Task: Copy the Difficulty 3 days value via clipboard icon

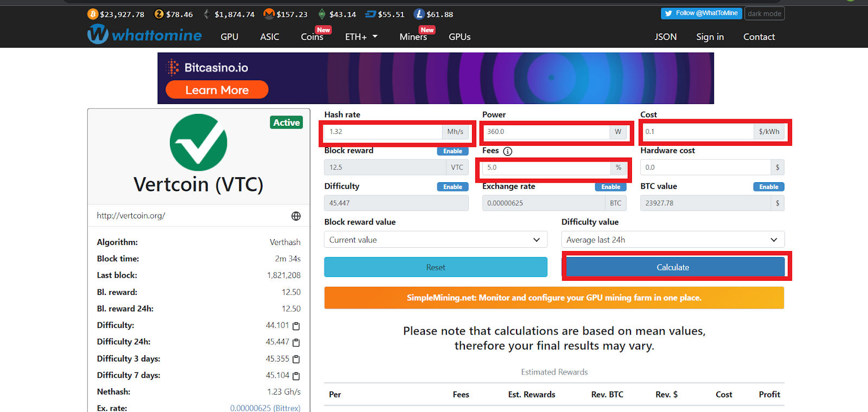Action: pos(296,359)
